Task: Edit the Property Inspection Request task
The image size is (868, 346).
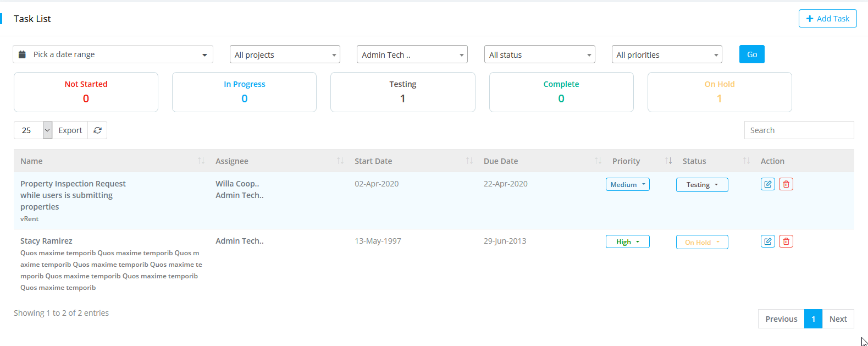Action: pos(767,184)
